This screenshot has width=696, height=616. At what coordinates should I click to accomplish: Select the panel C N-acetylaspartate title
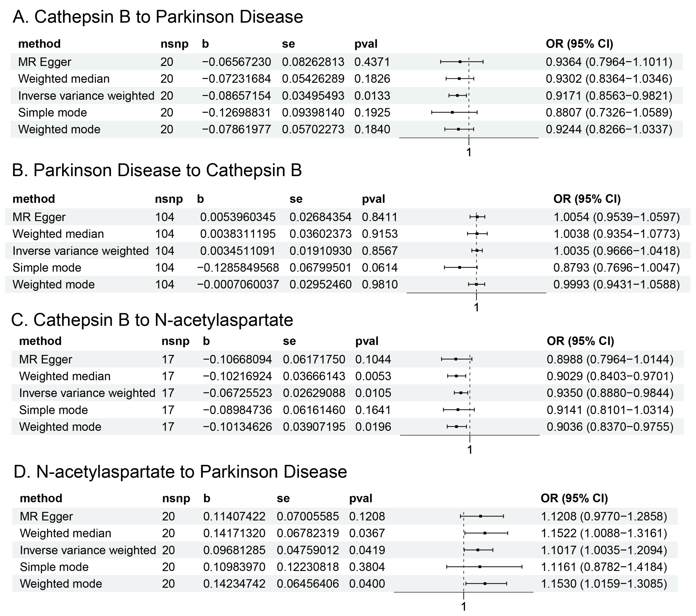[x=152, y=320]
